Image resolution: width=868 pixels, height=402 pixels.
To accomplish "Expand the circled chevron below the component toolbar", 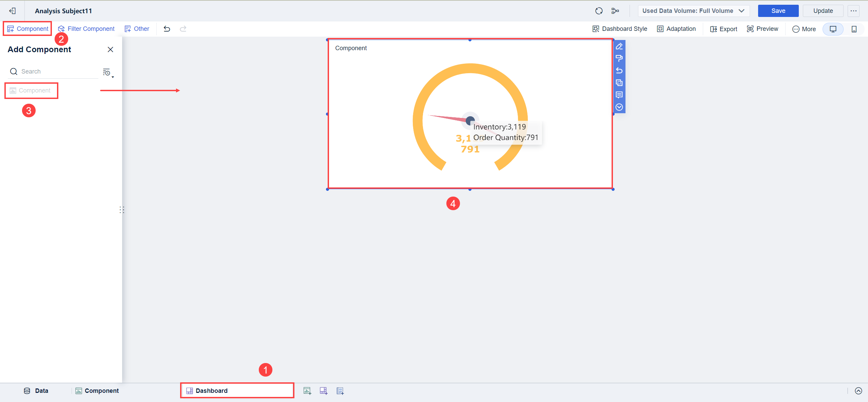I will point(619,107).
